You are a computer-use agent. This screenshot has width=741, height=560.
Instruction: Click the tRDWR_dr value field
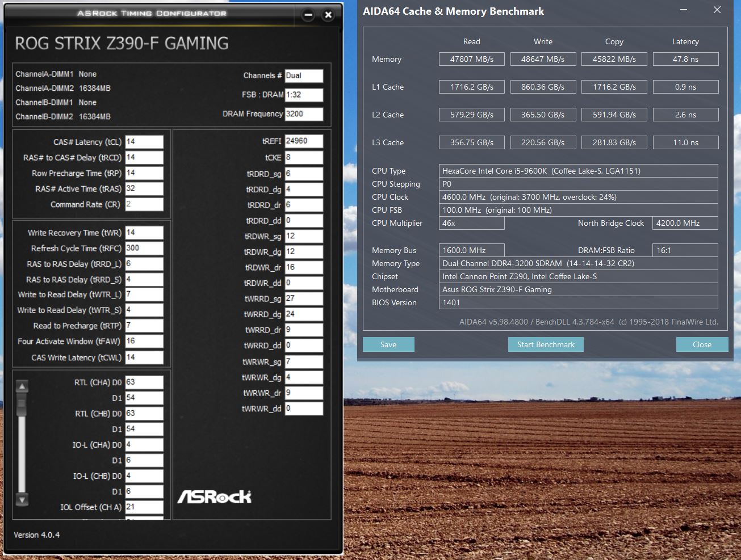click(304, 267)
